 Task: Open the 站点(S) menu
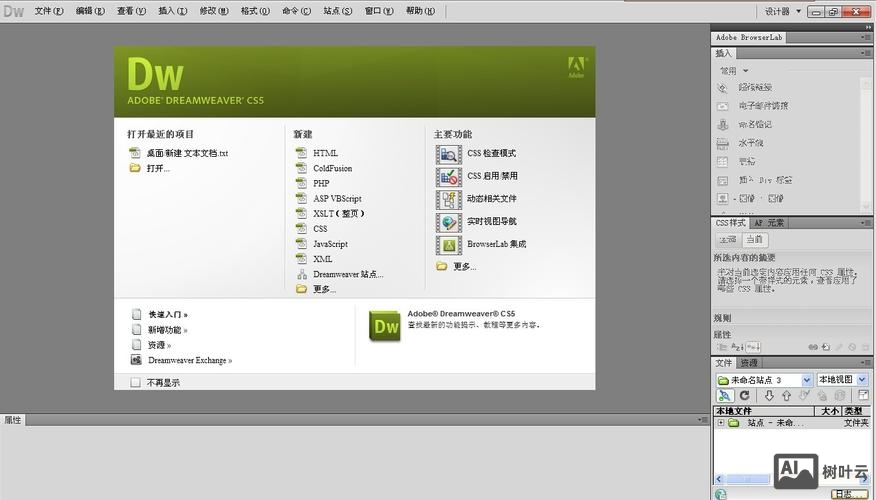(x=338, y=11)
